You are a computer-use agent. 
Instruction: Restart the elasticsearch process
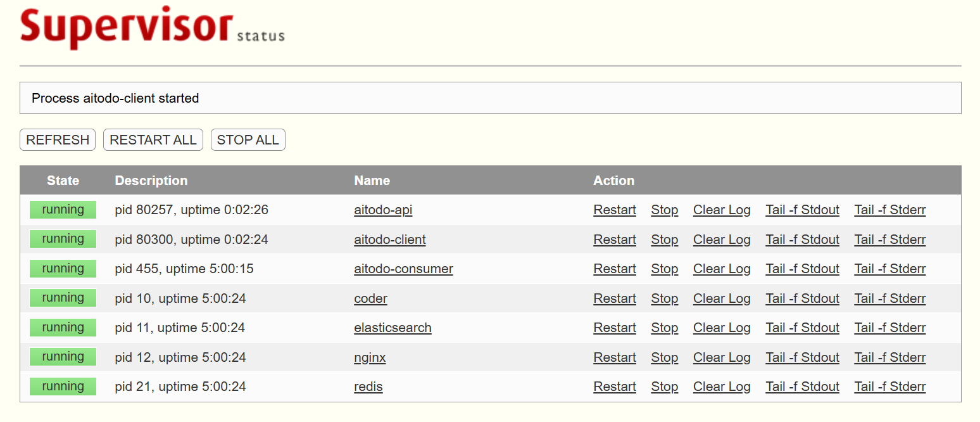point(615,328)
